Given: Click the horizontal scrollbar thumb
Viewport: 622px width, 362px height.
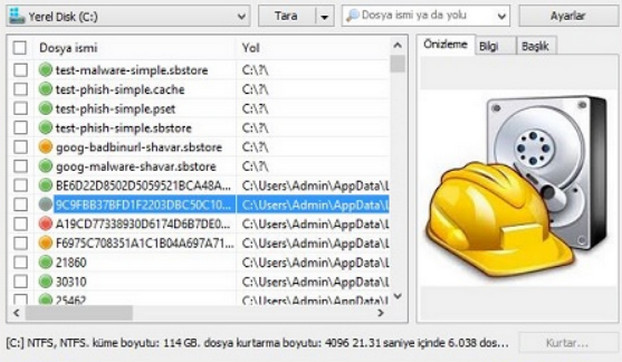Looking at the screenshot, I should point(79,313).
